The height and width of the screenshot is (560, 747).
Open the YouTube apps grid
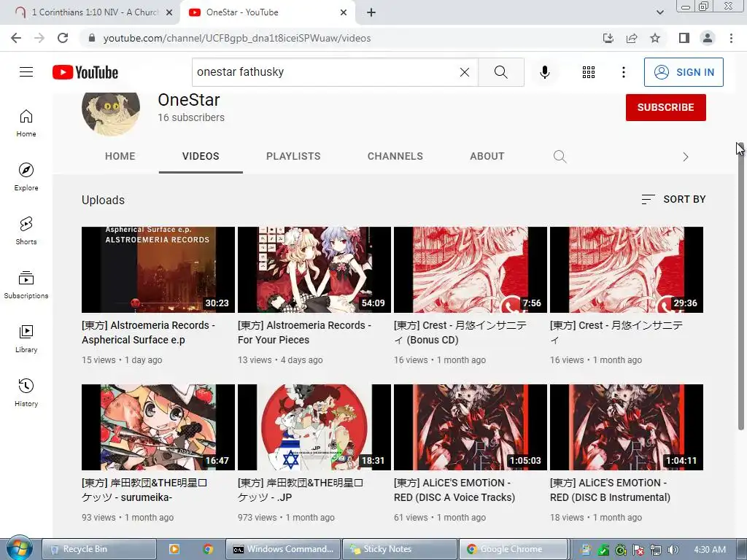(589, 72)
